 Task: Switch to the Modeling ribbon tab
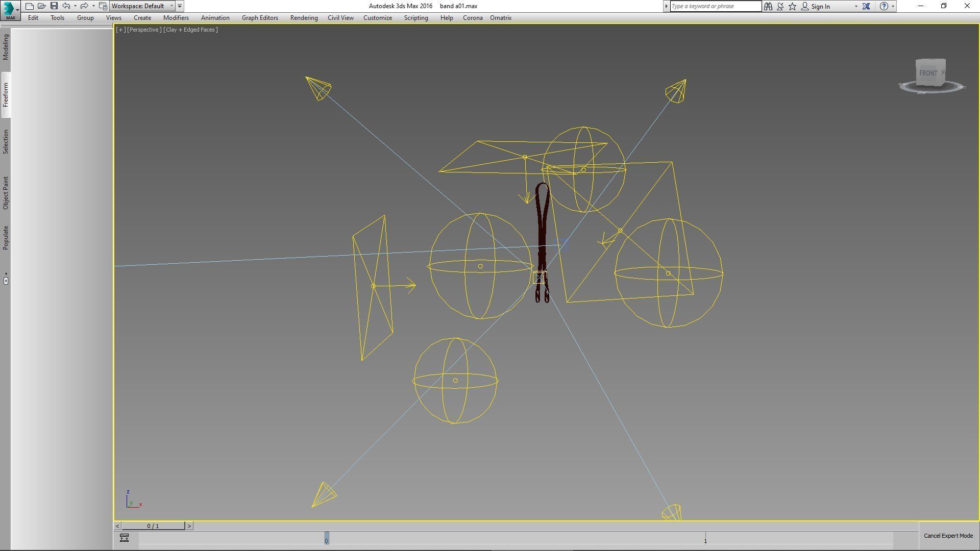[6, 47]
